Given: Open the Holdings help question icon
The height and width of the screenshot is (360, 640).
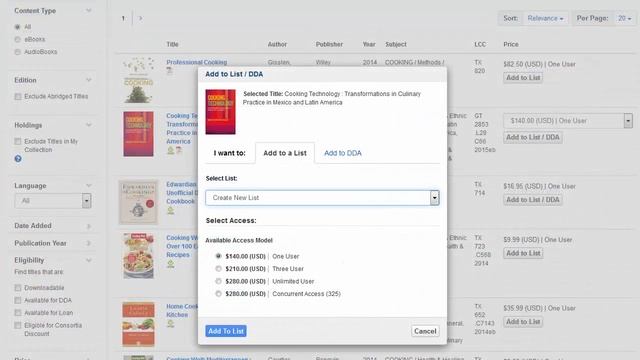Looking at the screenshot, I should (18, 159).
